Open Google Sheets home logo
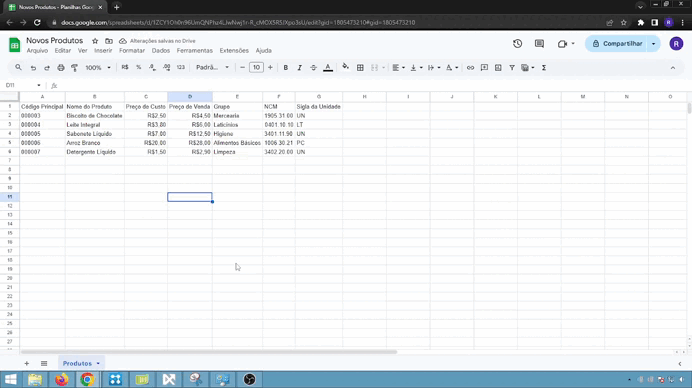 pyautogui.click(x=14, y=45)
